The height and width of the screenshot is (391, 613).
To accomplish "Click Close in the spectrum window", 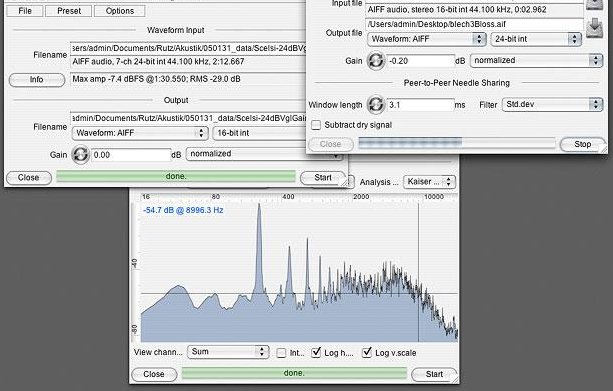I will [x=154, y=374].
